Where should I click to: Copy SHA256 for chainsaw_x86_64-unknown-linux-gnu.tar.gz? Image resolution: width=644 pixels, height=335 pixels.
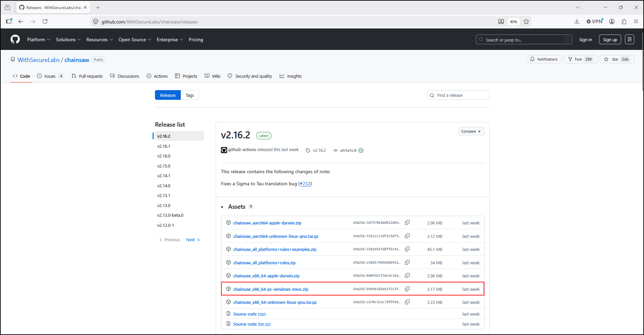coord(407,302)
